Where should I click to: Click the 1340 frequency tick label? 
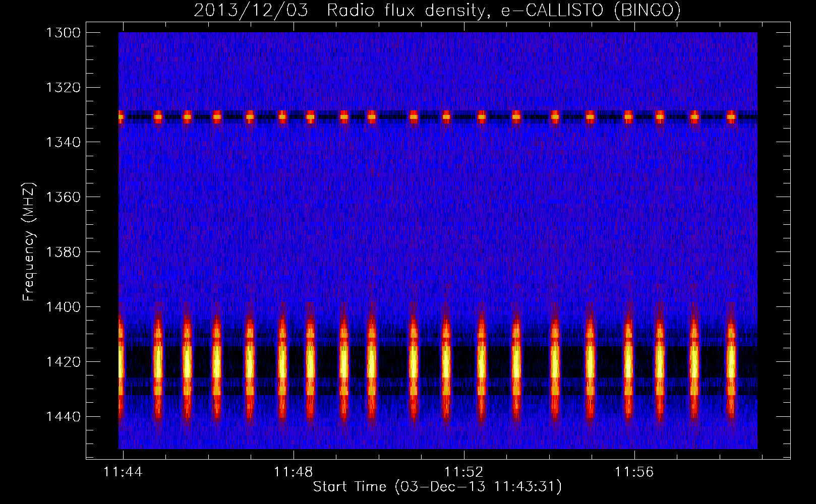coord(63,143)
